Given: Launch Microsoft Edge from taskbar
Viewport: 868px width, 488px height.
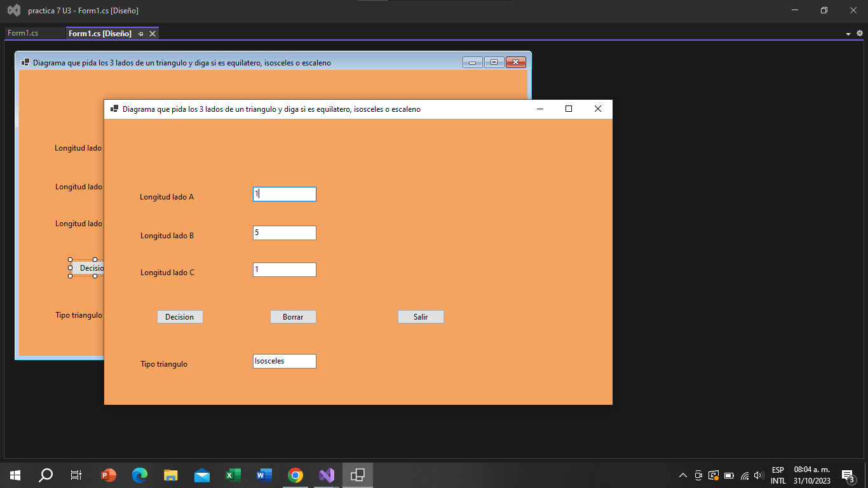Looking at the screenshot, I should (x=140, y=475).
